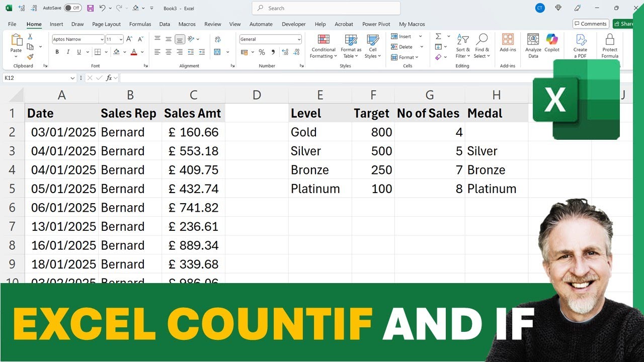Switch to the Formulas ribbon tab
644x362 pixels.
[x=140, y=24]
